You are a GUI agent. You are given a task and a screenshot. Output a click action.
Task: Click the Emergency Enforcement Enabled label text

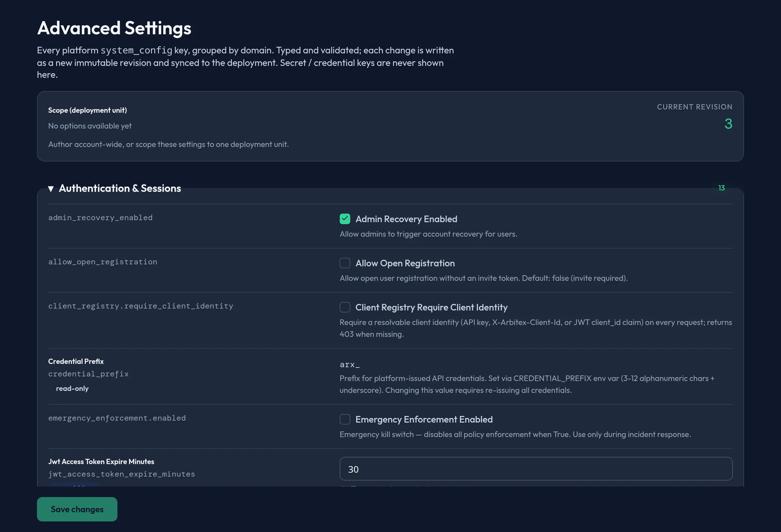tap(424, 419)
